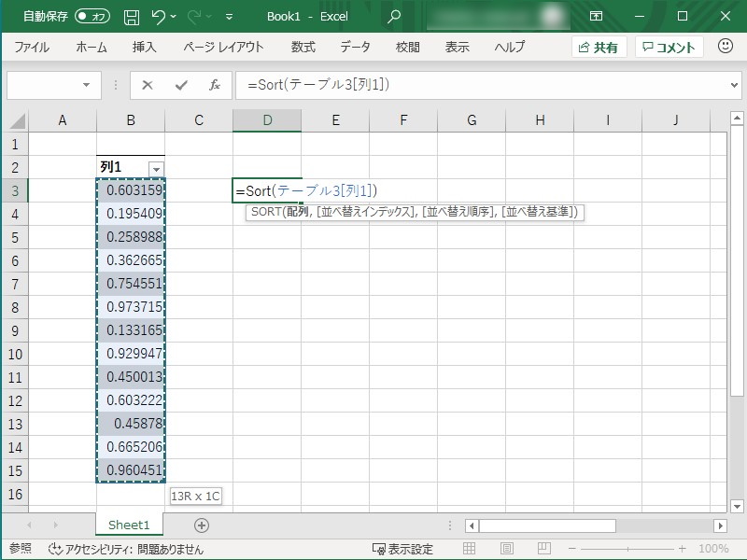Image resolution: width=747 pixels, height=560 pixels.
Task: Click the zoom slider track
Action: pos(627,549)
